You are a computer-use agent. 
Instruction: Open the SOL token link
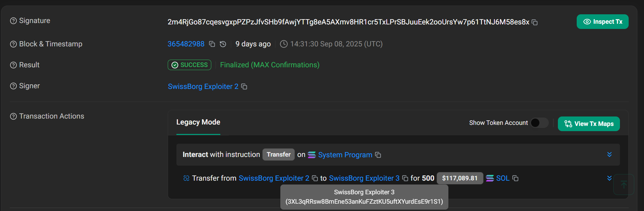[x=503, y=178]
